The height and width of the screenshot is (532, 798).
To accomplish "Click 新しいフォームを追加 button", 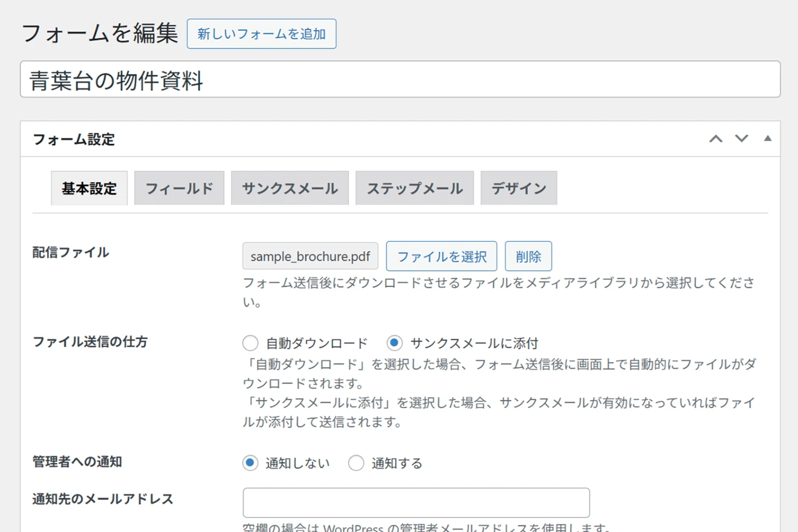I will pyautogui.click(x=261, y=34).
